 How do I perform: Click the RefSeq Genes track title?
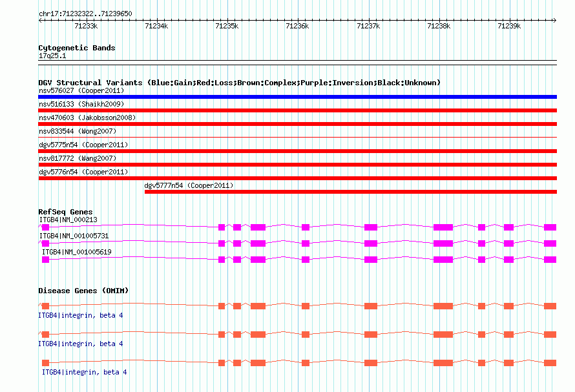pos(65,212)
